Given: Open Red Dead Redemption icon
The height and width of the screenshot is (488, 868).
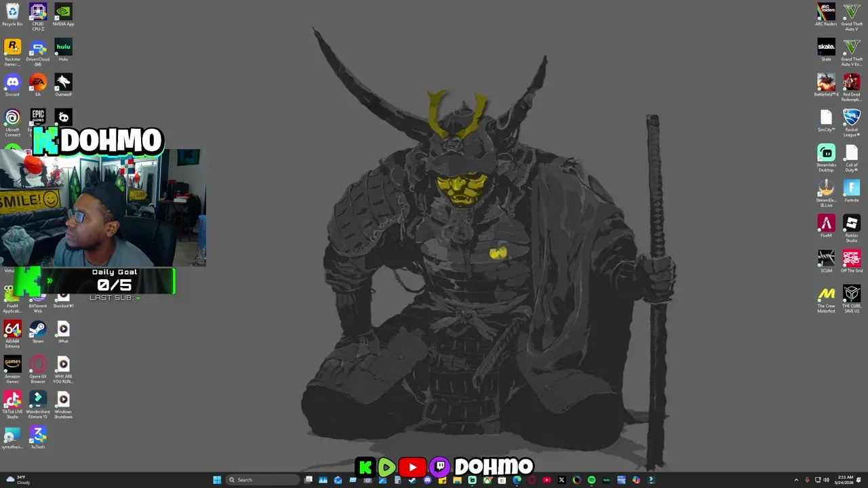Looking at the screenshot, I should 852,87.
